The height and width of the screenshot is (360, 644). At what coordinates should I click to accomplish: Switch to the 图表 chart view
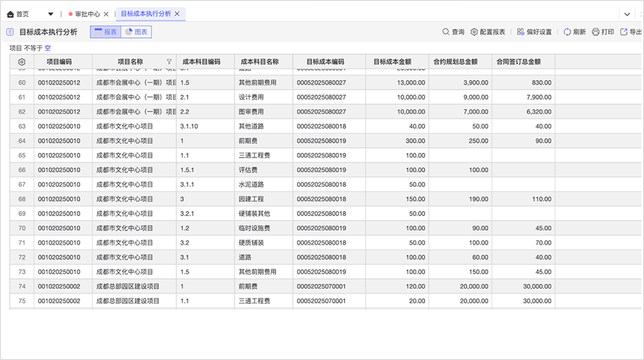(136, 32)
